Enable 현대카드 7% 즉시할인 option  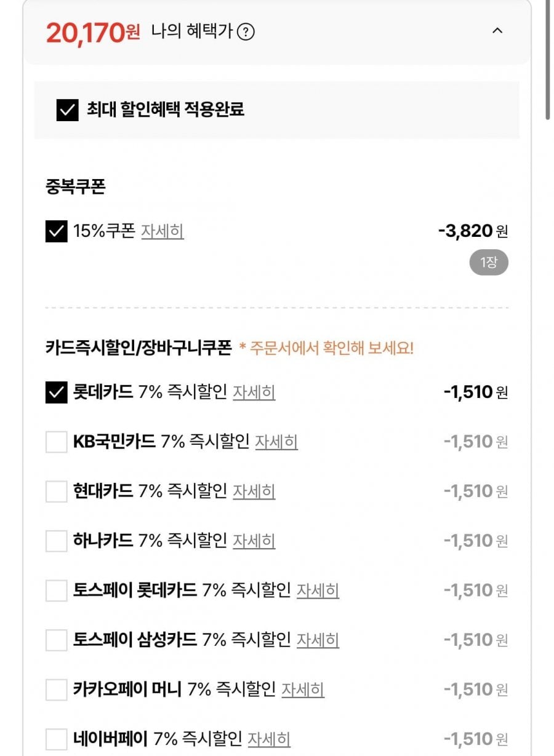[x=56, y=491]
